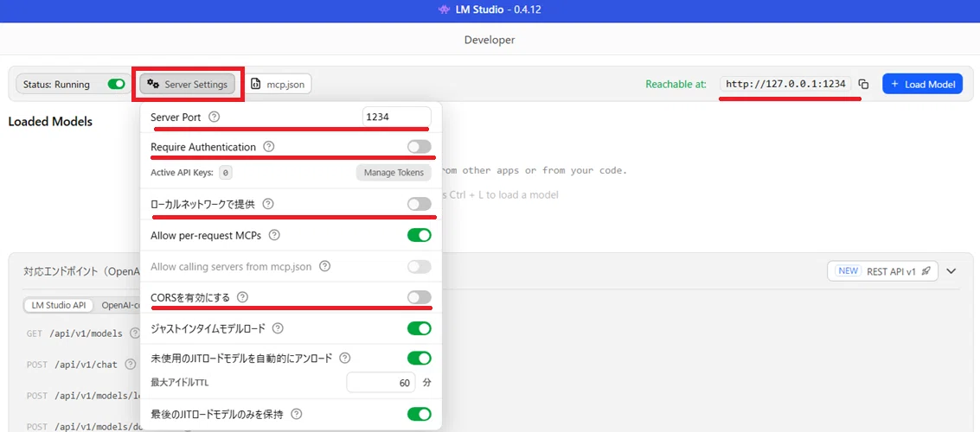The height and width of the screenshot is (432, 980).
Task: Click the gears icon in Server Settings
Action: click(153, 85)
